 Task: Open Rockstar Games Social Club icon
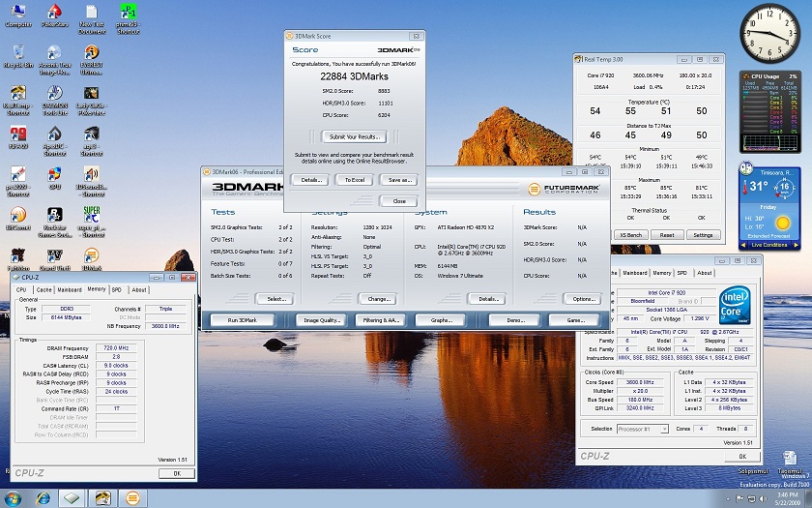coord(54,222)
